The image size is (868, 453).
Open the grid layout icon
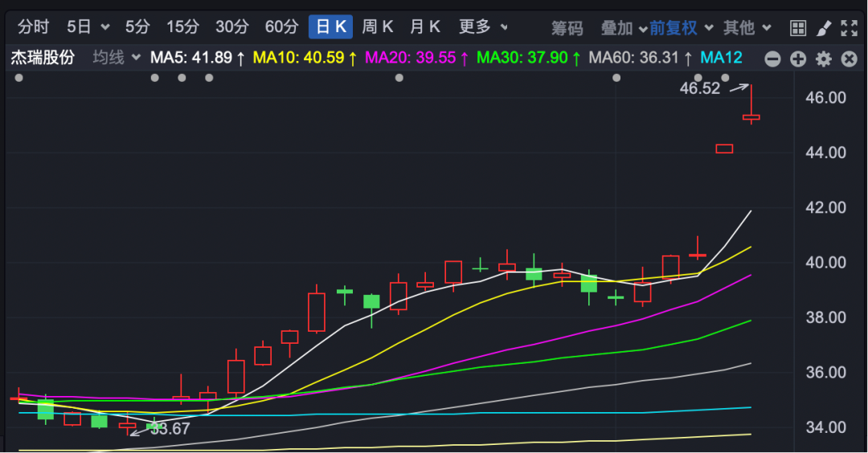[797, 28]
